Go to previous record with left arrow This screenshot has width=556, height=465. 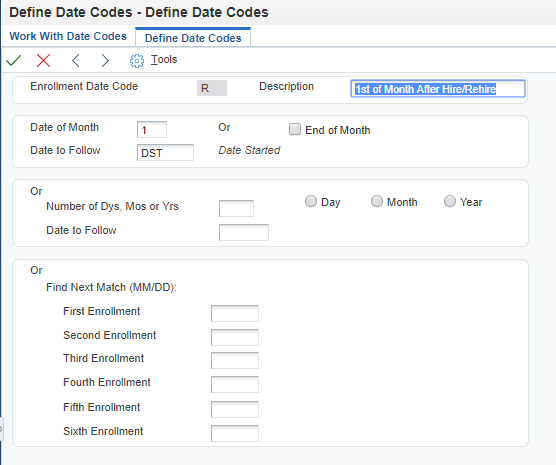tap(76, 61)
